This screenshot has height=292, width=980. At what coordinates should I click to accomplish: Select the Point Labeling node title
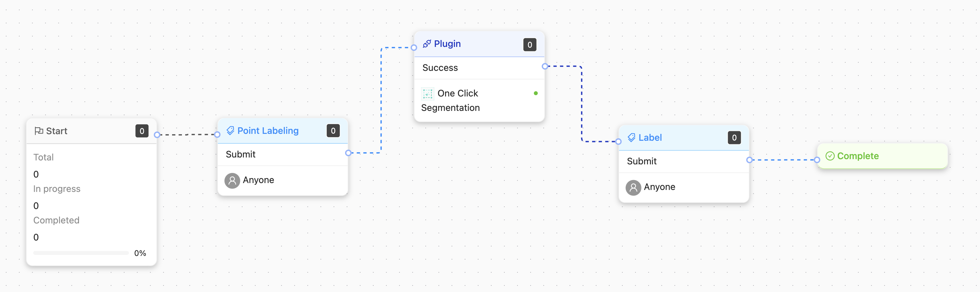268,131
